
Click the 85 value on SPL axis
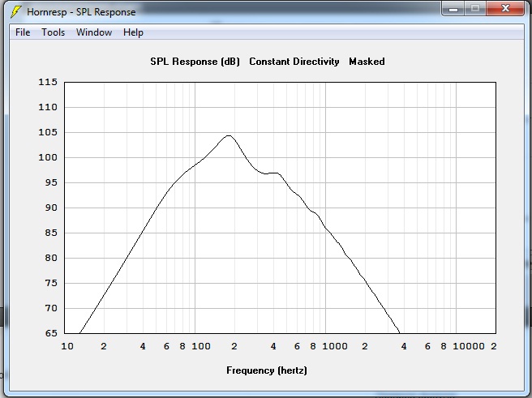(x=51, y=233)
